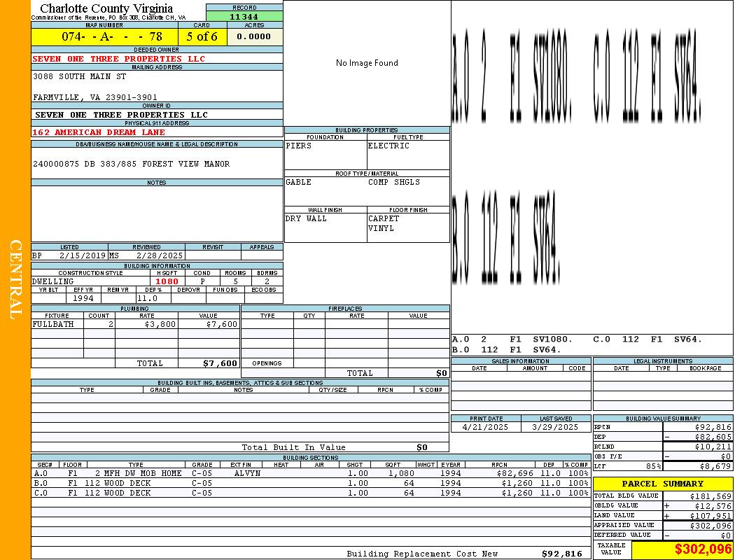This screenshot has height=560, width=735.
Task: Click OBLDG value $12,576
Action: tap(713, 506)
